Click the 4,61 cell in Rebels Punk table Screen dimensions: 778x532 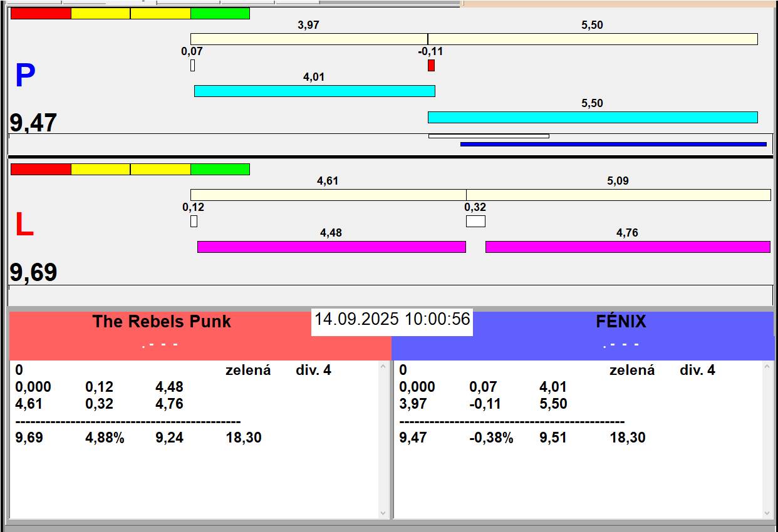29,404
